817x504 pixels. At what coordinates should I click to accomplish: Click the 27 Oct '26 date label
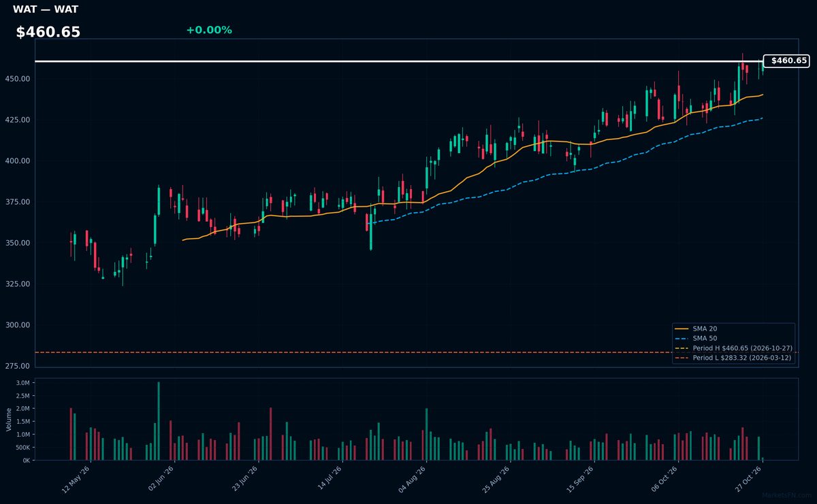pos(749,479)
